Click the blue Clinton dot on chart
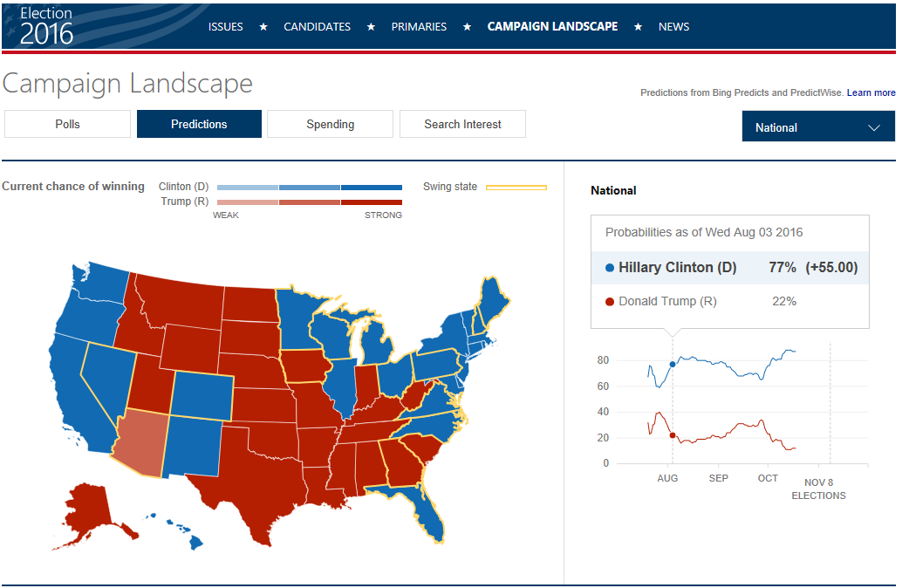Screen dimensions: 909x588 (x=672, y=364)
